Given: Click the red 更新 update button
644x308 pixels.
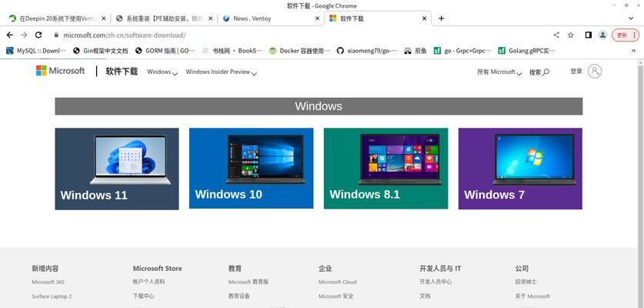Looking at the screenshot, I should [626, 35].
